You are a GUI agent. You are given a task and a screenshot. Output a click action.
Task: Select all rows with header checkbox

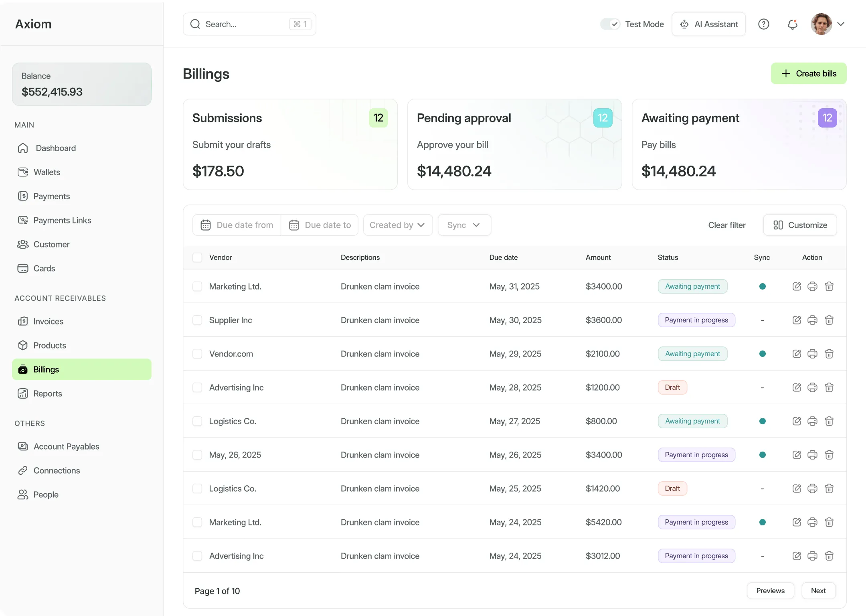coord(197,257)
